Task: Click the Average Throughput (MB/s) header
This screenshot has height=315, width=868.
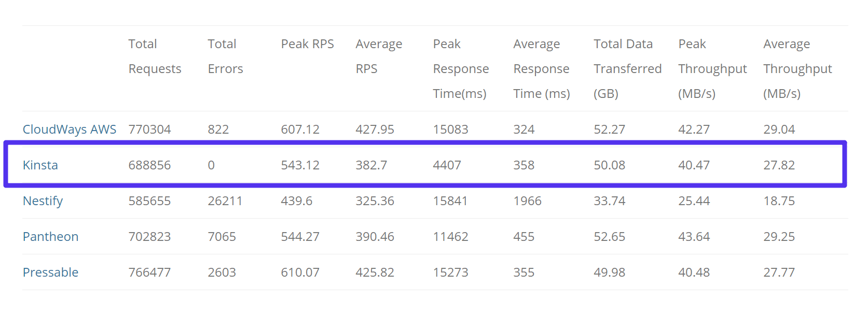Action: [797, 69]
